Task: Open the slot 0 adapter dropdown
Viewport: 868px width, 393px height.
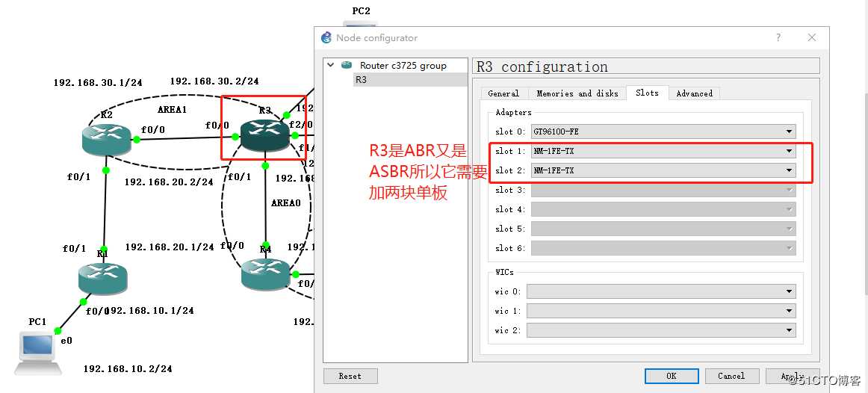Action: coord(663,131)
